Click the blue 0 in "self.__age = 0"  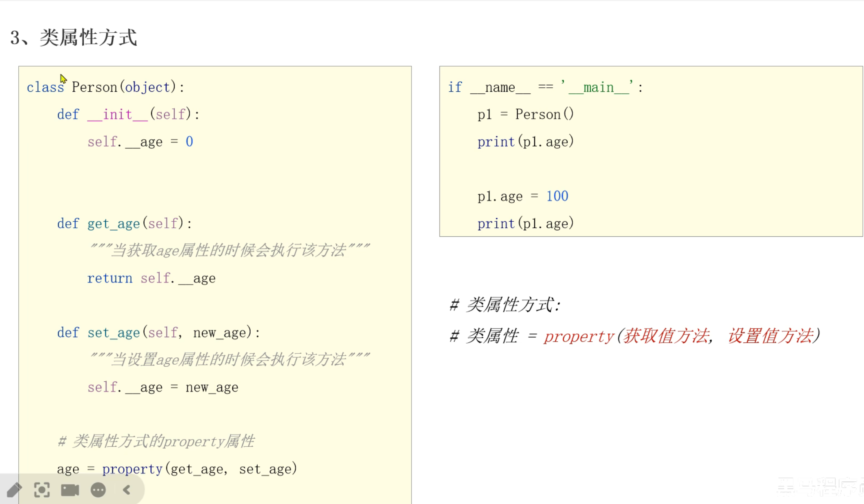189,142
